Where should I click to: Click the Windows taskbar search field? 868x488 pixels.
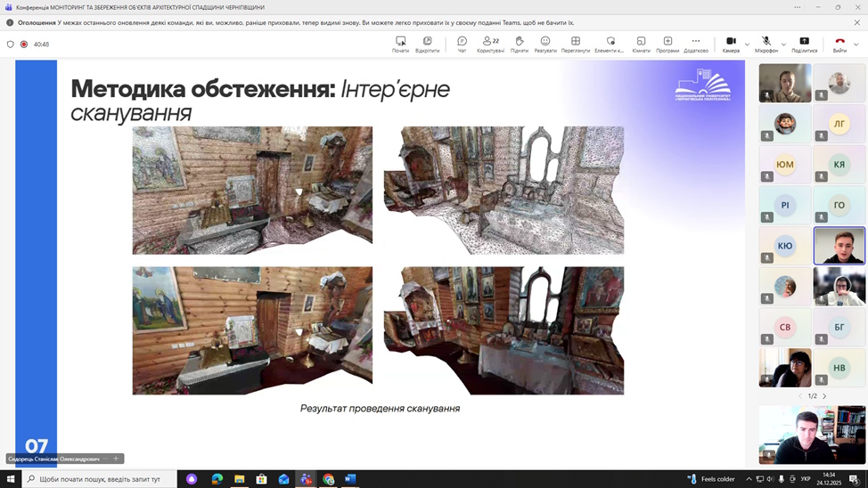[98, 479]
